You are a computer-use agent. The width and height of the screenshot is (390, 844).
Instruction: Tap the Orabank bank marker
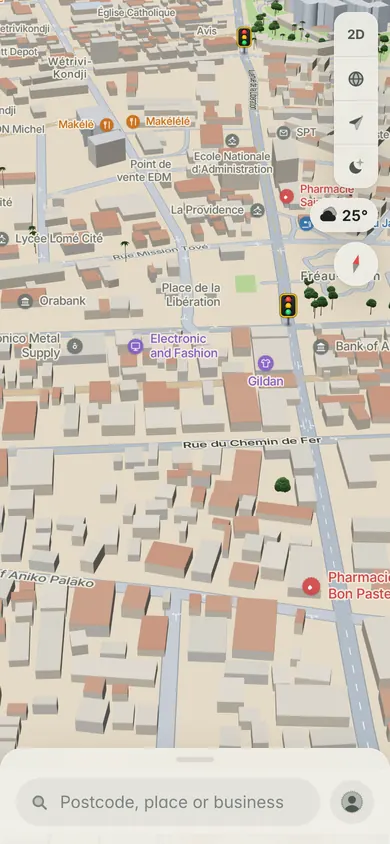[25, 301]
